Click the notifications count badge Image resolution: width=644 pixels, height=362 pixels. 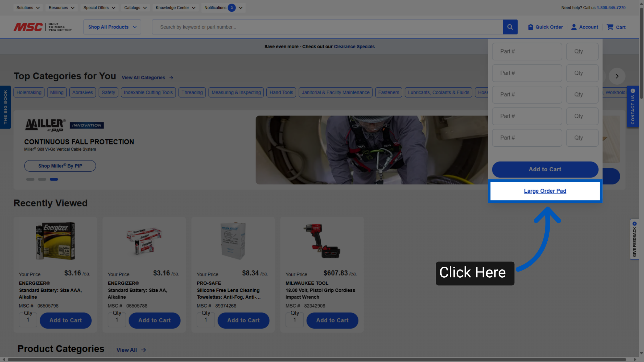pyautogui.click(x=232, y=8)
